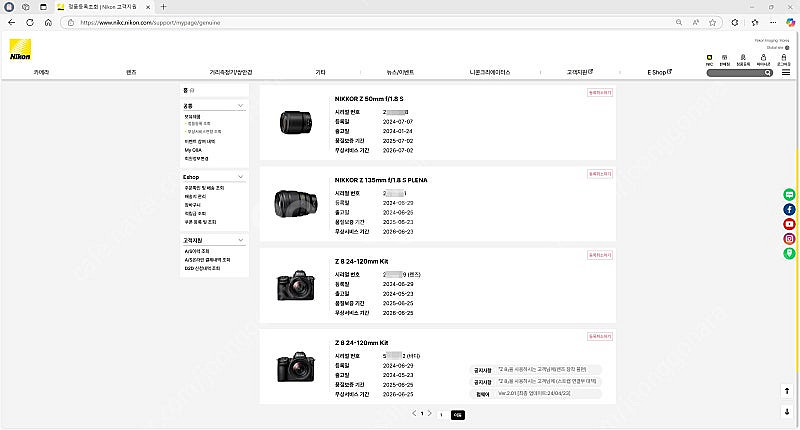The image size is (800, 430).
Task: Reload the page with the refresh icon
Action: click(30, 22)
